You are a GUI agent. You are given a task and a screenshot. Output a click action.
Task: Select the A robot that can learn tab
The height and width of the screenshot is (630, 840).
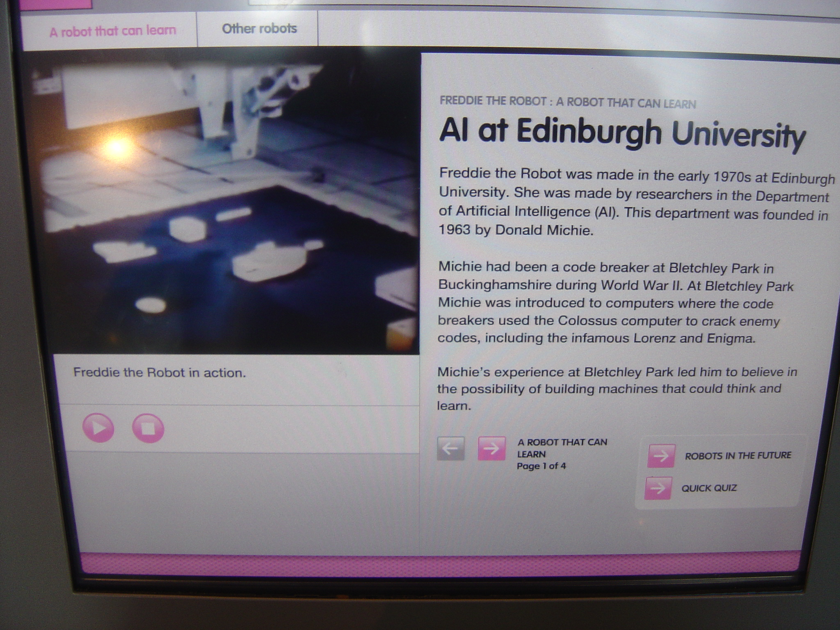coord(113,31)
